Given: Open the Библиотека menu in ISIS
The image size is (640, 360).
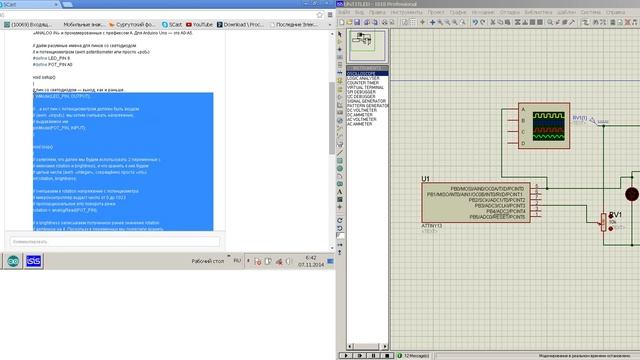Looking at the screenshot, I should [x=538, y=12].
